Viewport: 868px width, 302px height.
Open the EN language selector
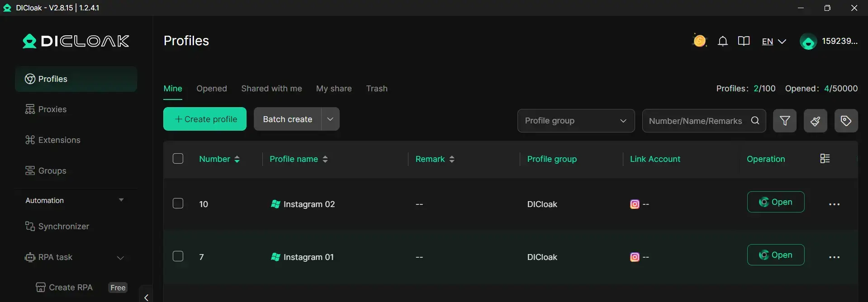click(773, 42)
